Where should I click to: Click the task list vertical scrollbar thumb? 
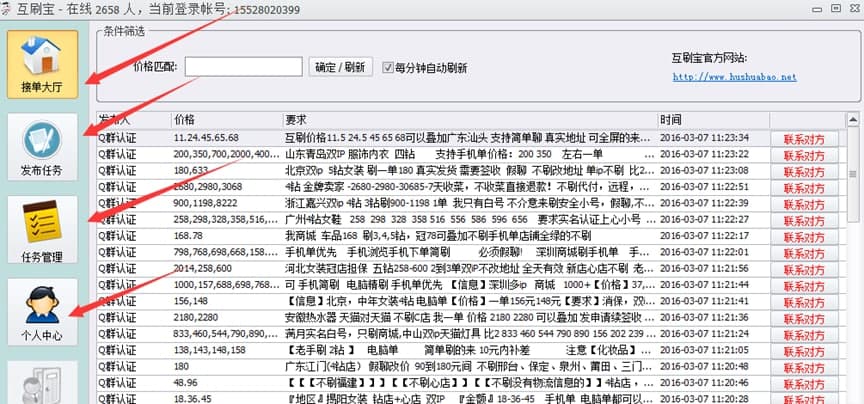point(853,174)
